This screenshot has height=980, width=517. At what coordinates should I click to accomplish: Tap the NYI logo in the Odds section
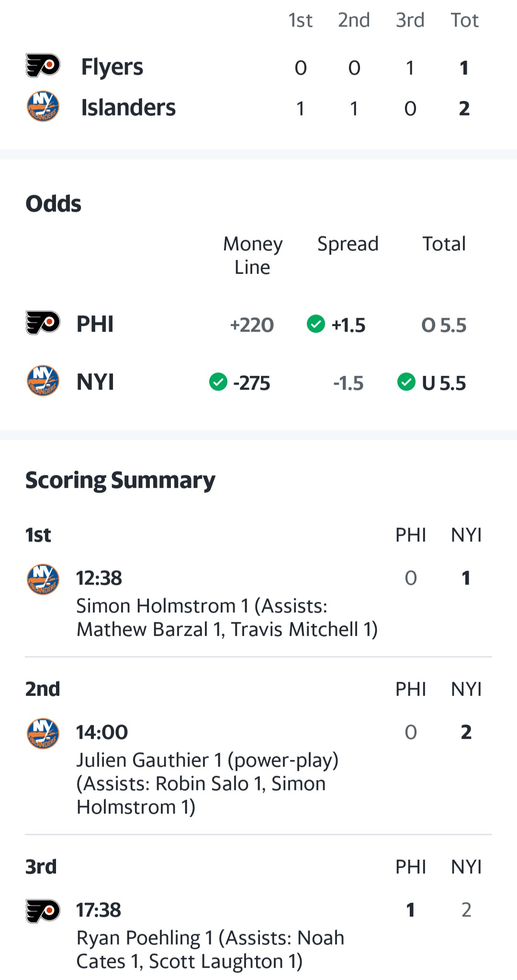tap(43, 381)
